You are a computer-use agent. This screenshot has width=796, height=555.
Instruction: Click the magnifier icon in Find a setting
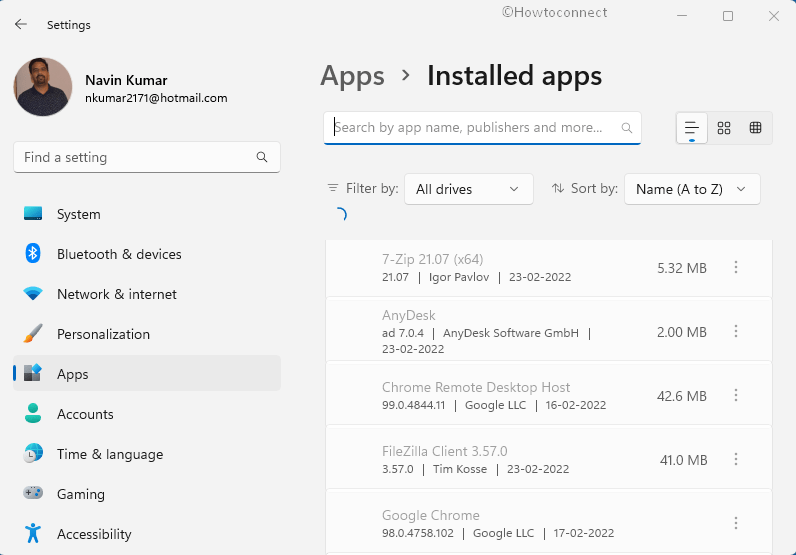262,157
